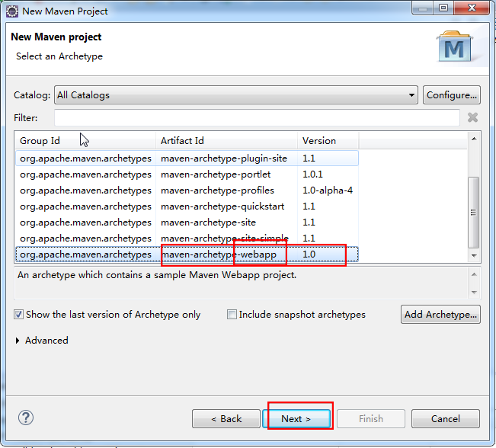Click the help question mark icon
Viewport: 496px width, 448px height.
[26, 418]
